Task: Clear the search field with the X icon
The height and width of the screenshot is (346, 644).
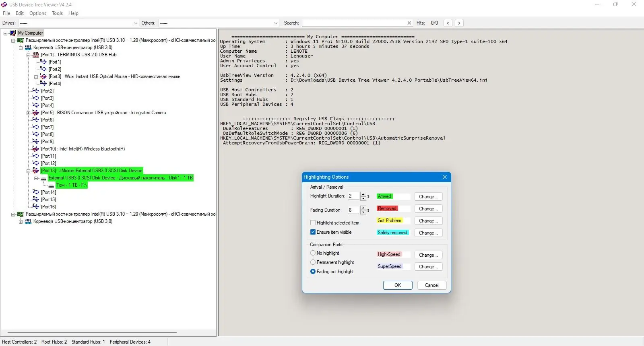Action: coord(409,23)
